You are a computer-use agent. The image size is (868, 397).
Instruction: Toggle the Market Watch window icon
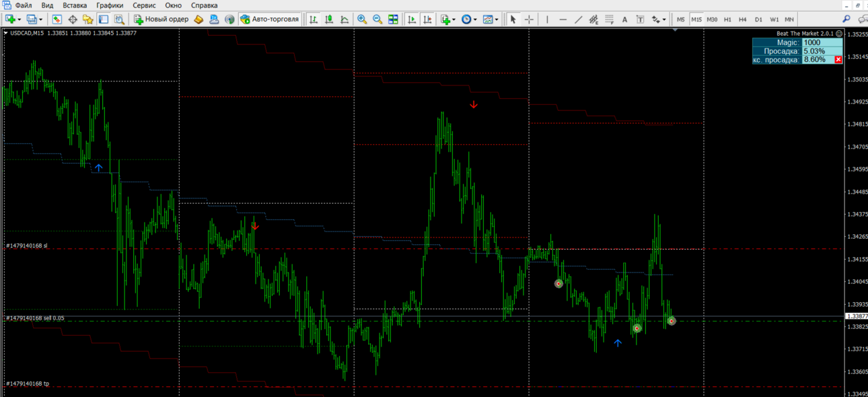point(57,20)
